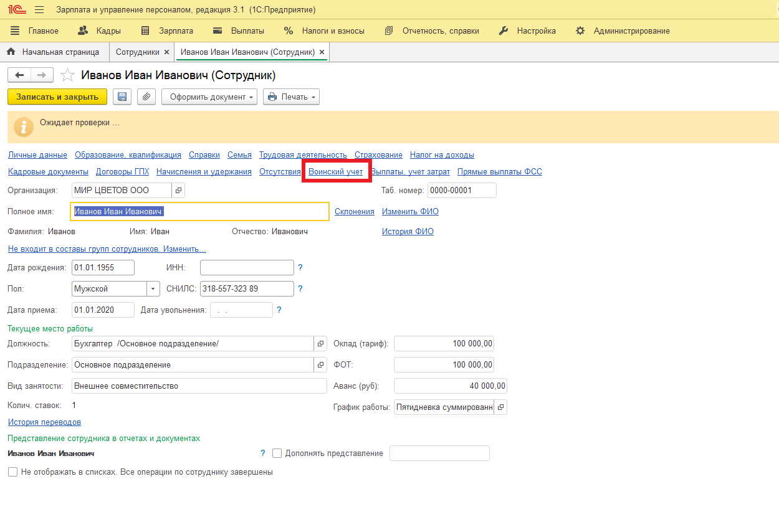Navigate forward with right arrow button

pyautogui.click(x=42, y=75)
